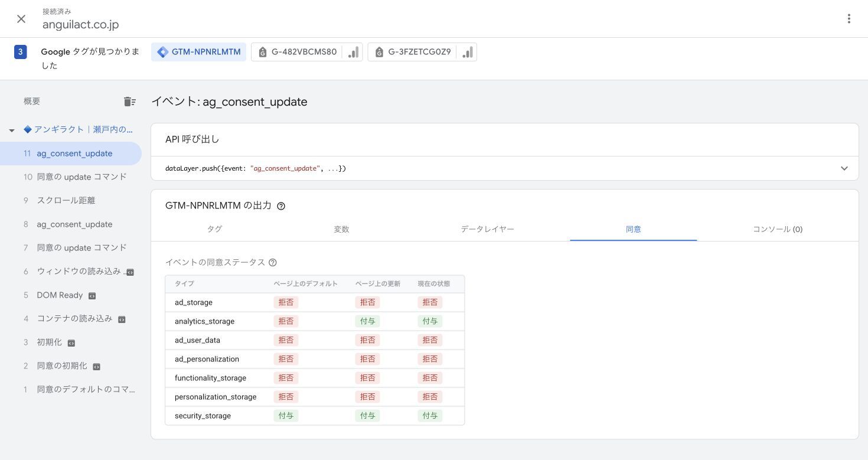
Task: Click the analytics_storage row label
Action: (204, 321)
